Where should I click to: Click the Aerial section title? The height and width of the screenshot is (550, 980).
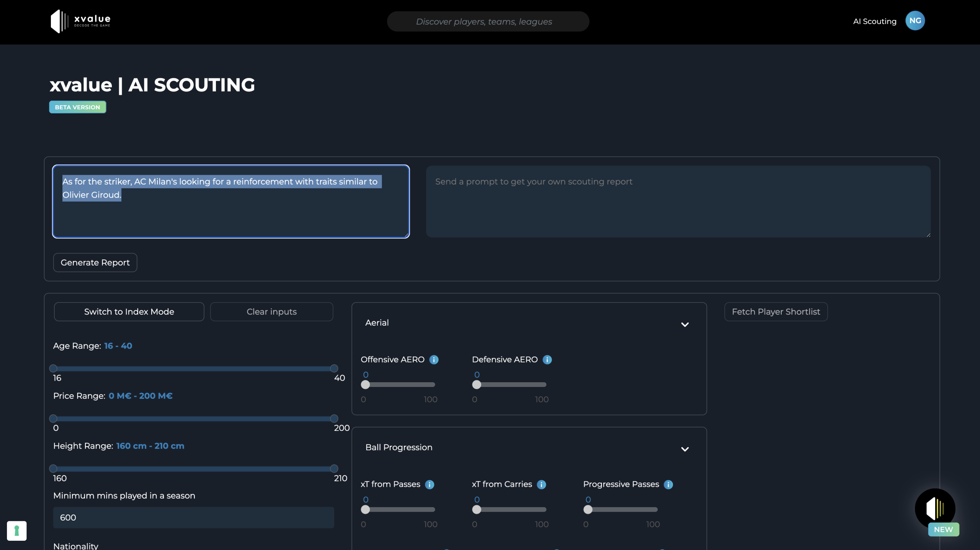click(377, 322)
